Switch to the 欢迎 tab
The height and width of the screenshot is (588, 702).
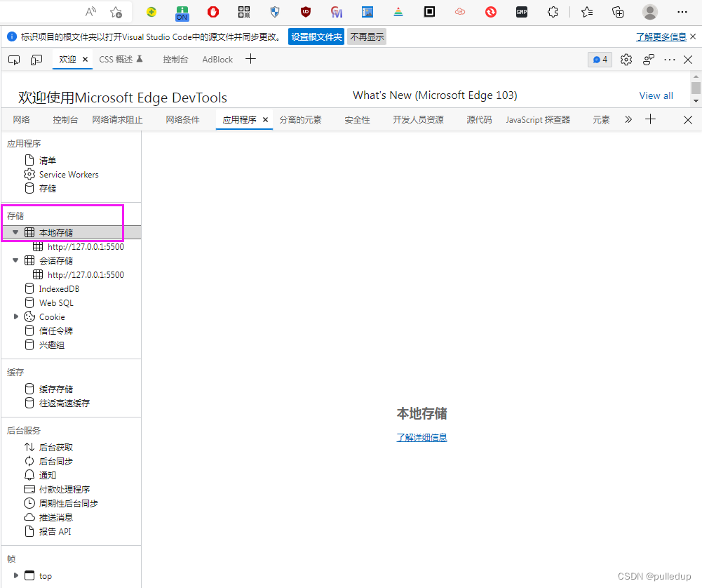click(67, 60)
